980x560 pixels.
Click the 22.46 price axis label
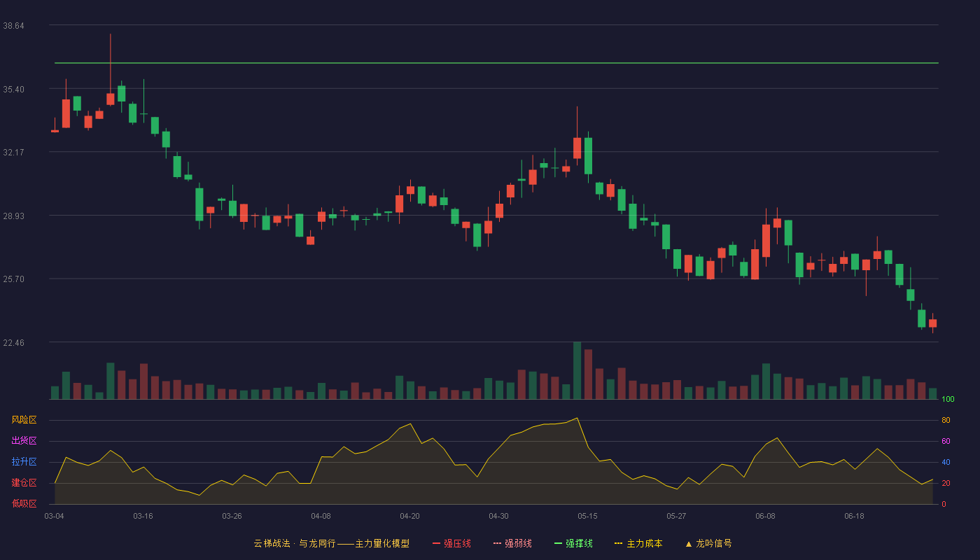point(14,342)
